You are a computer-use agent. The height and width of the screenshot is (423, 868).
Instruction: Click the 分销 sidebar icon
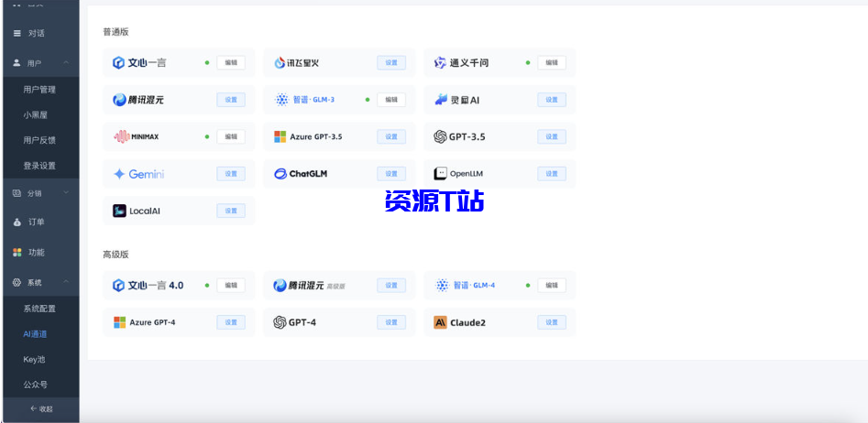tap(16, 193)
